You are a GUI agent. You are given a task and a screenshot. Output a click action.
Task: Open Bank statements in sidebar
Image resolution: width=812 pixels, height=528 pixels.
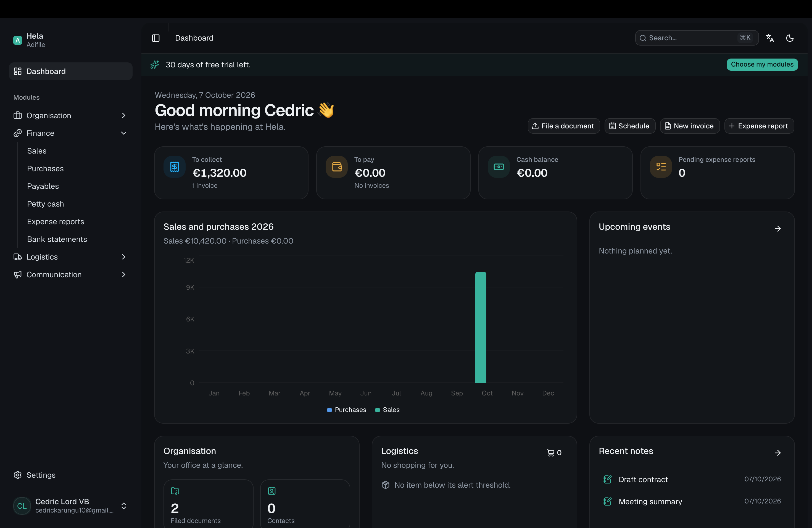(x=57, y=239)
